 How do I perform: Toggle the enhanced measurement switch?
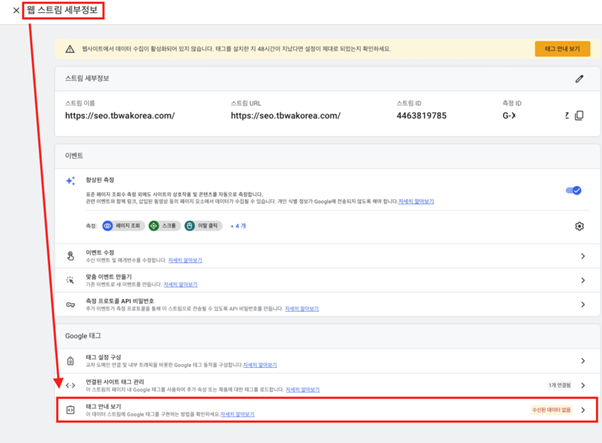pos(574,190)
